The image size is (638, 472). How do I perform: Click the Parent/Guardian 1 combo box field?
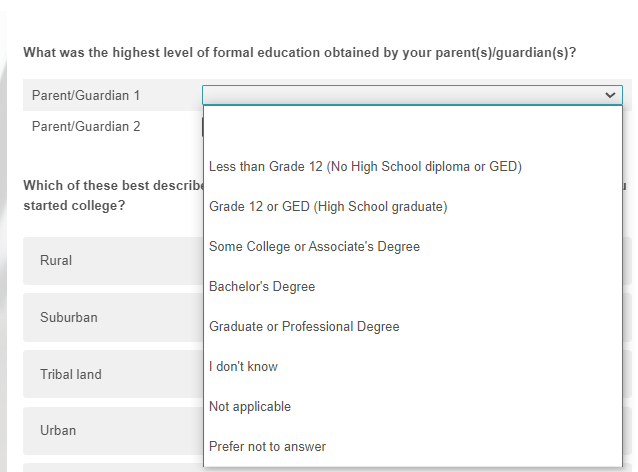point(400,95)
